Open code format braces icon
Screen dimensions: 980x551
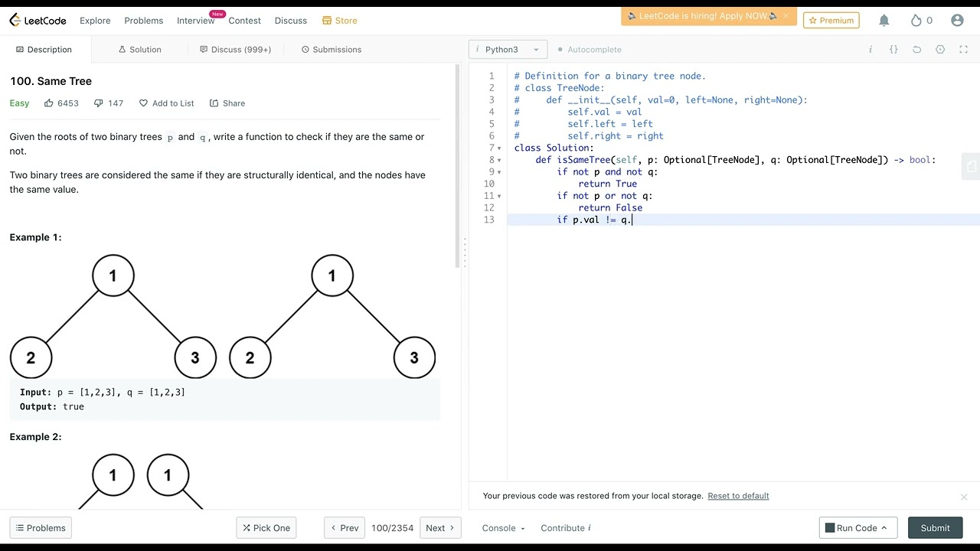pos(893,50)
